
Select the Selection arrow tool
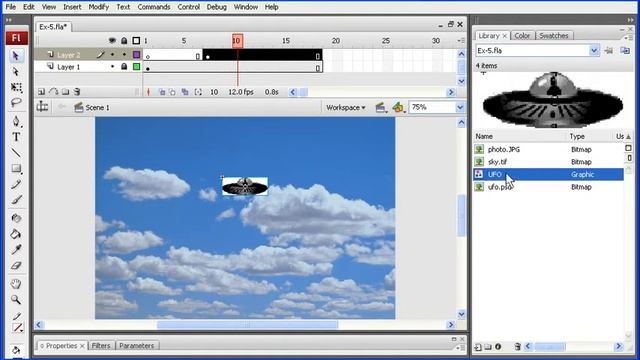click(16, 56)
